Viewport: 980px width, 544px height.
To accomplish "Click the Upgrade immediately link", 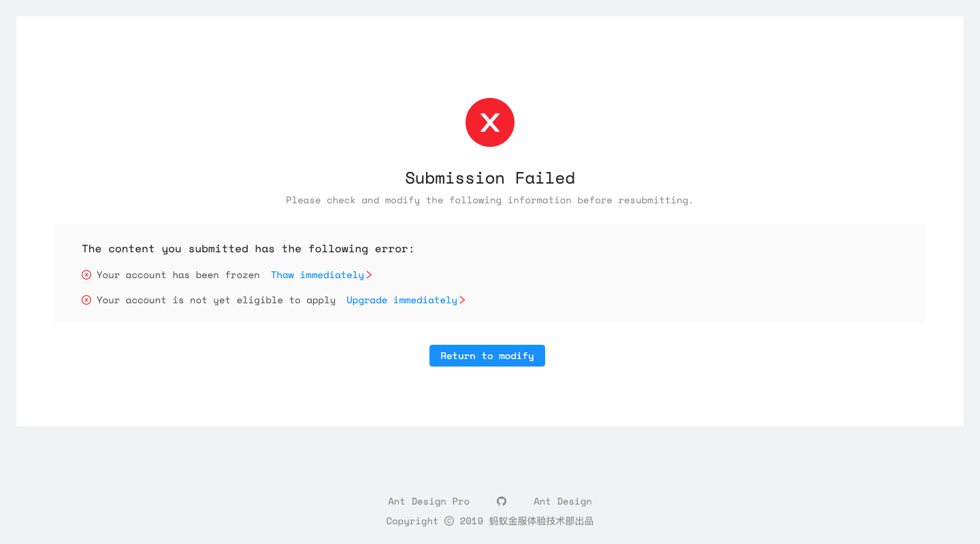I will 402,300.
